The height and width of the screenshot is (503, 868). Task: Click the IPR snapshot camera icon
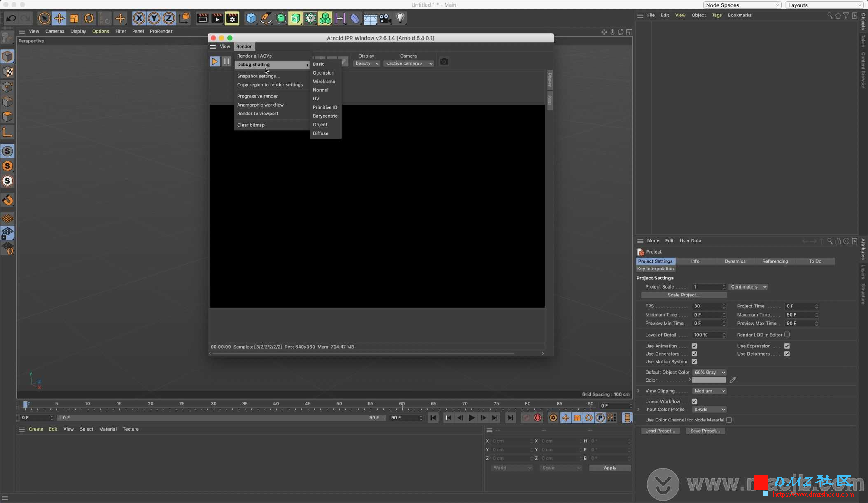point(444,61)
